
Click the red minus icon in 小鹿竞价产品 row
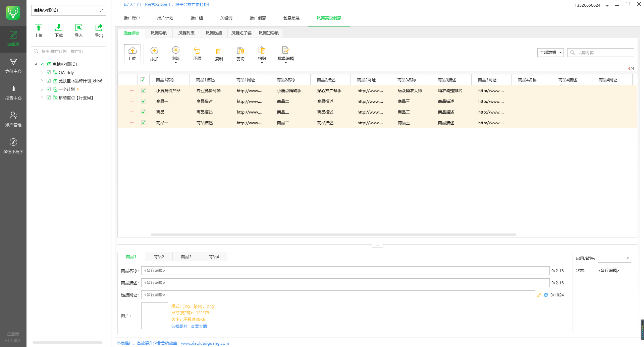tap(132, 90)
